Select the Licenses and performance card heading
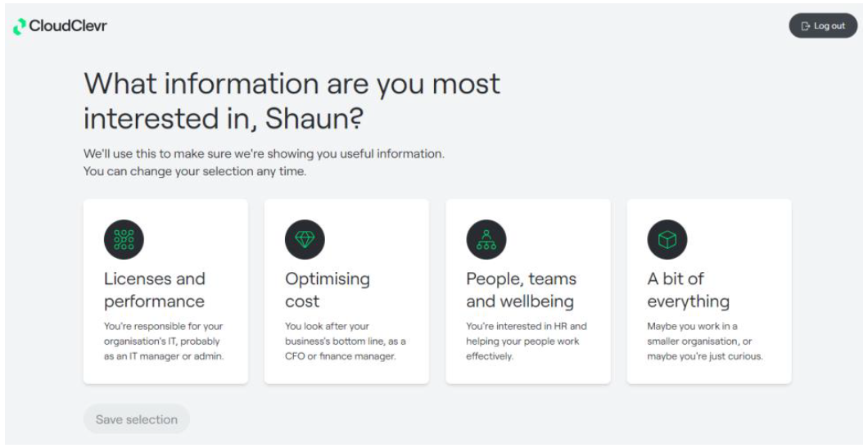Viewport: 868px width, 448px height. (155, 290)
